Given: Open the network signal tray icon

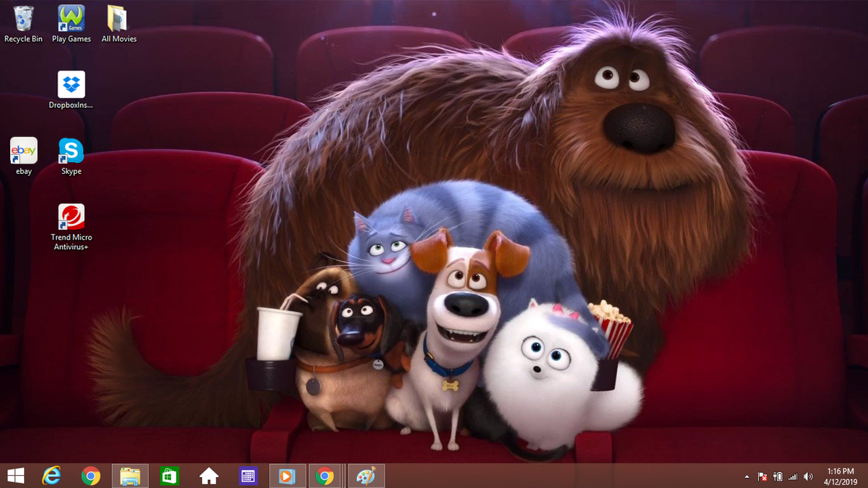Looking at the screenshot, I should pyautogui.click(x=793, y=476).
